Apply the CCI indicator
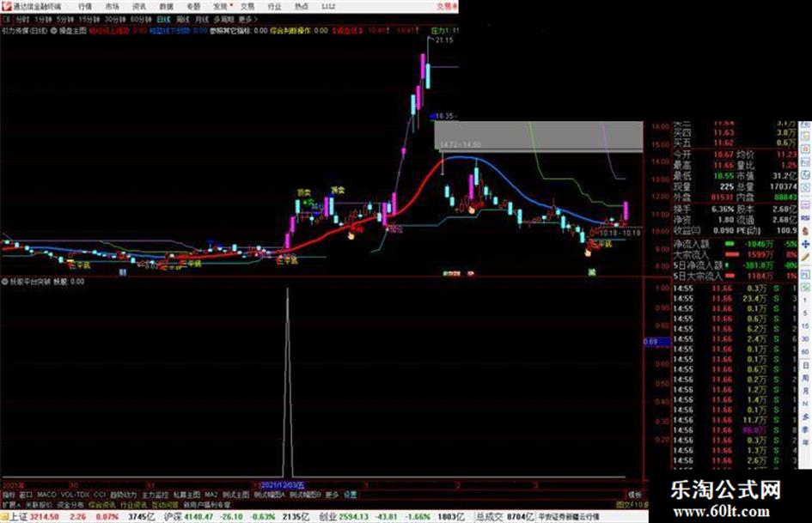This screenshot has width=812, height=523. pos(100,495)
